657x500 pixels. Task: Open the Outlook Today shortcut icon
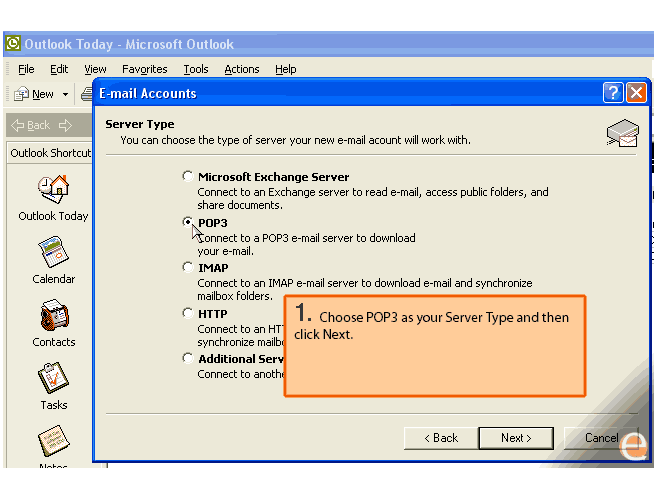tap(53, 189)
